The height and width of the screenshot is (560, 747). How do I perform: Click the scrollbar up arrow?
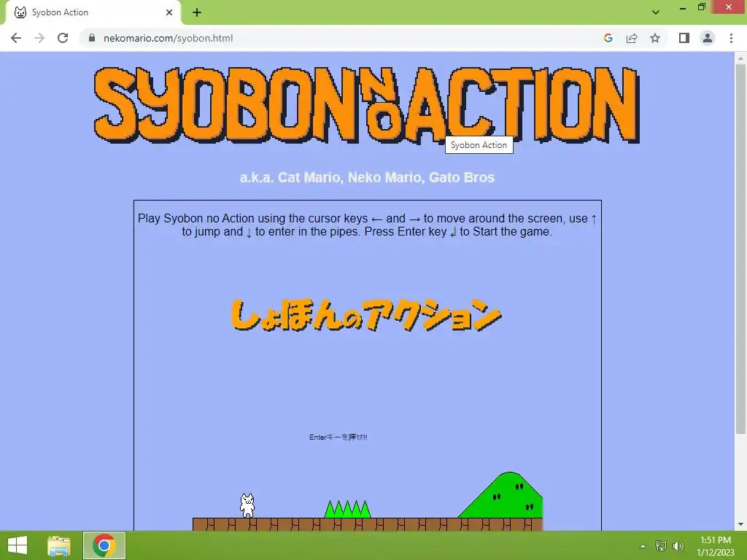click(x=740, y=58)
